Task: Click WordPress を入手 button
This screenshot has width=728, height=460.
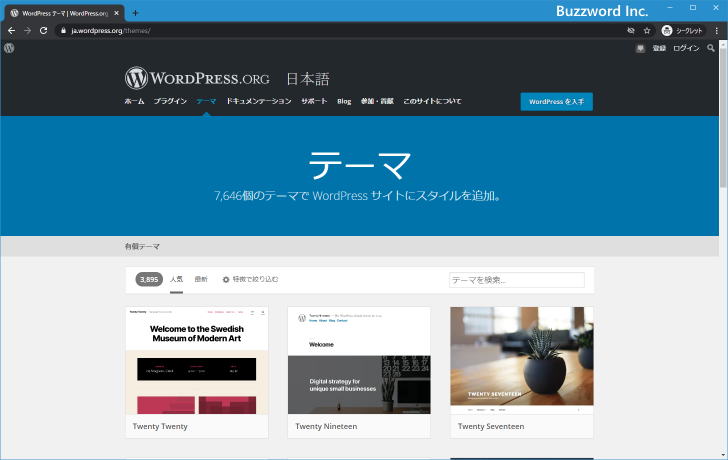Action: tap(557, 102)
